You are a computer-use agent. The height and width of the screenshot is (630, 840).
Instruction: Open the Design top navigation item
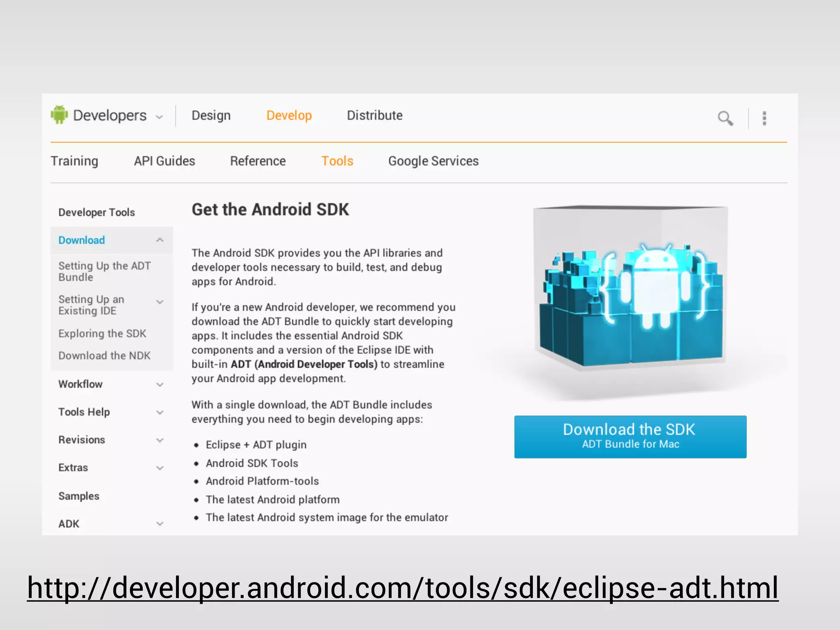tap(211, 116)
